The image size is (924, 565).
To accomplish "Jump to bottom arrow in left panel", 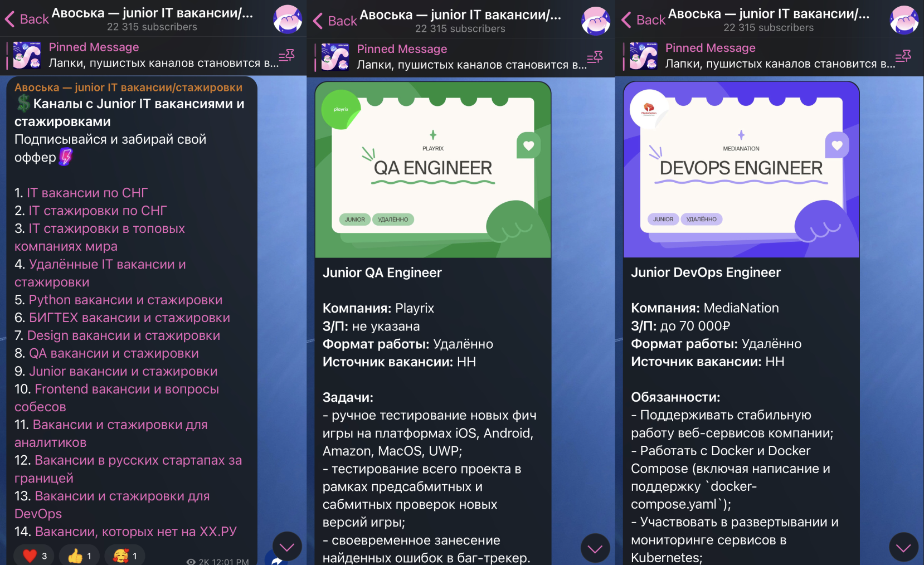I will pos(287,547).
